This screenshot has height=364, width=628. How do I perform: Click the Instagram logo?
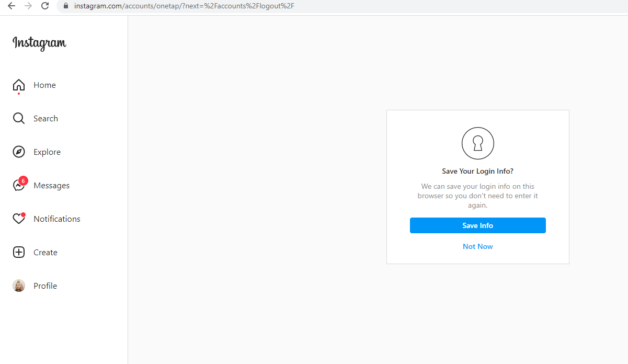click(40, 43)
